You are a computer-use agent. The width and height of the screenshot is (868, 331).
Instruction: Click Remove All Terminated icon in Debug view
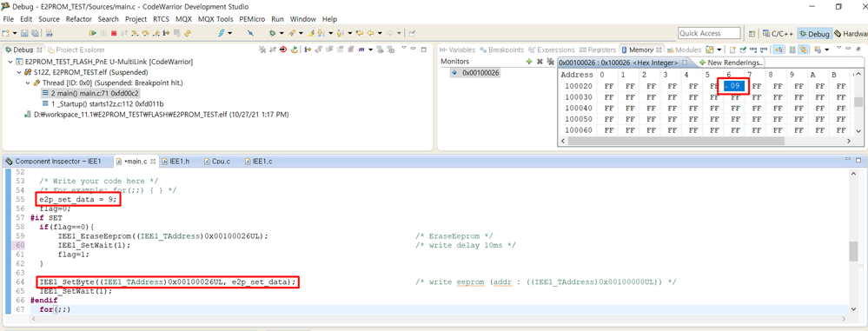pos(262,50)
